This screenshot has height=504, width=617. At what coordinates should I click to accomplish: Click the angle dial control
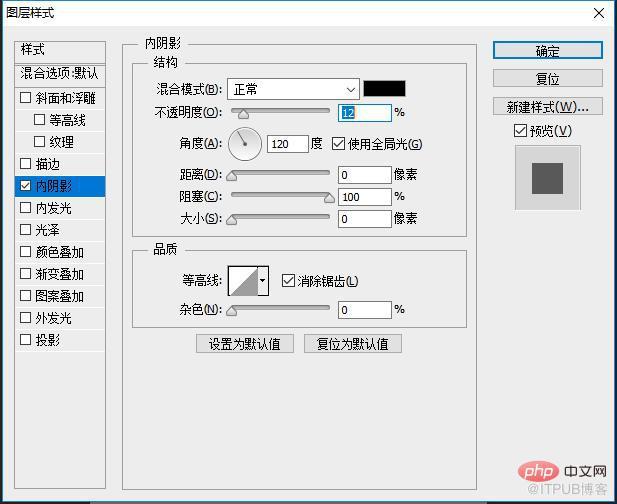coord(245,144)
